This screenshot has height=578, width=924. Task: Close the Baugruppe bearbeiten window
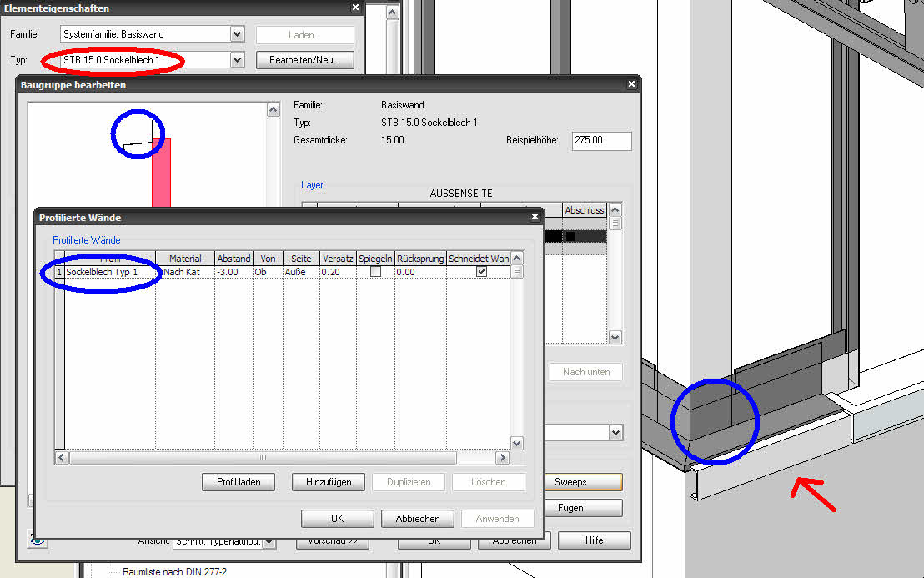tap(631, 84)
